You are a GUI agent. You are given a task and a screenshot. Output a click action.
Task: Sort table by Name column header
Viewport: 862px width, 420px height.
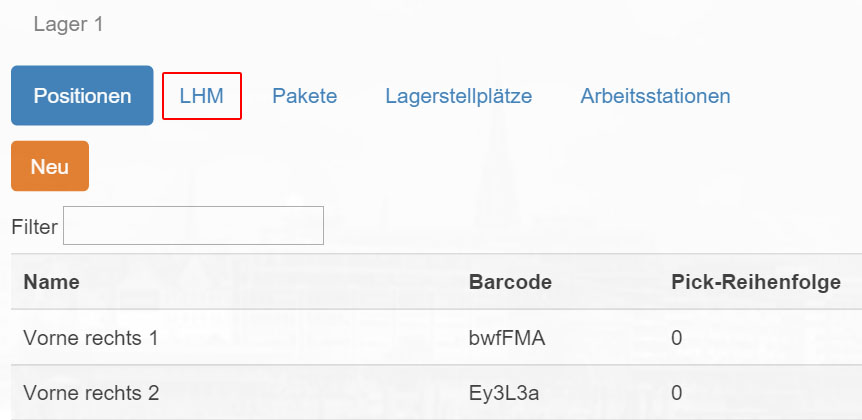pos(52,282)
